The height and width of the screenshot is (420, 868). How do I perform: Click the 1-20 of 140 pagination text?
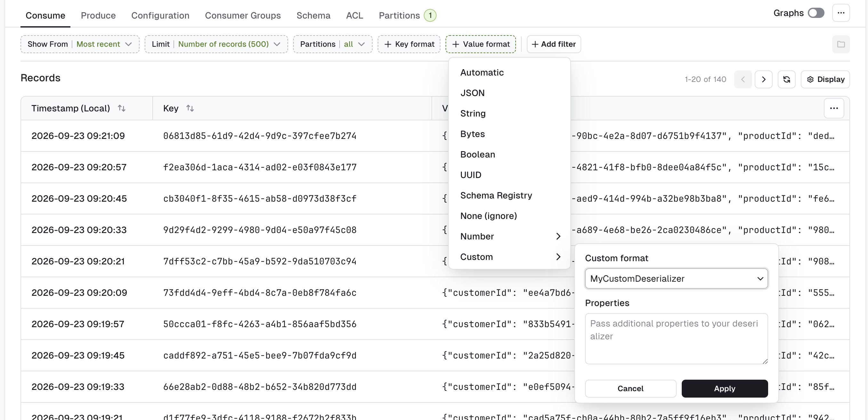point(705,79)
